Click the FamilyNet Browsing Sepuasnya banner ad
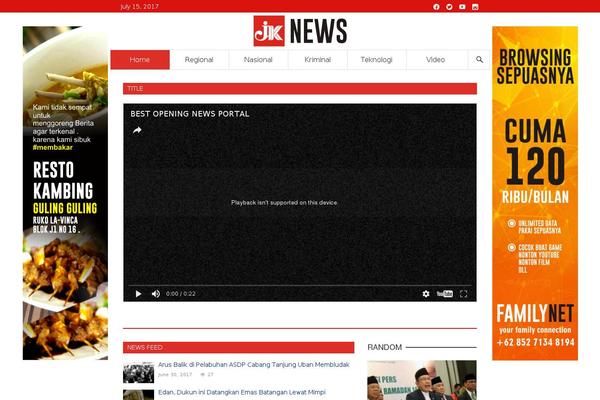Screen dimensions: 600x400 click(x=535, y=193)
